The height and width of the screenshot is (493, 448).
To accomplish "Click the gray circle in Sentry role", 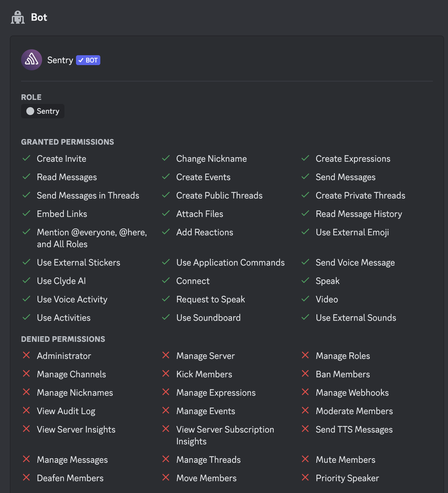I will click(x=30, y=111).
